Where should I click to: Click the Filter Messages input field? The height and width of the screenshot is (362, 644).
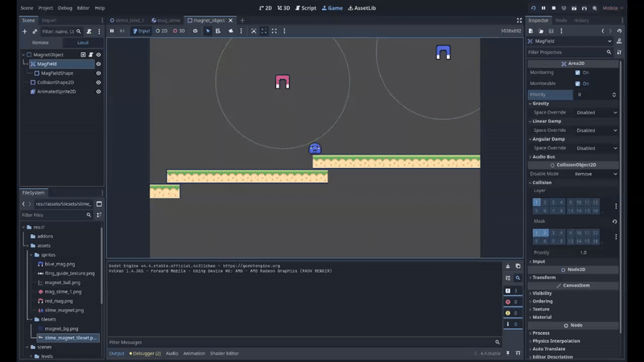click(305, 343)
